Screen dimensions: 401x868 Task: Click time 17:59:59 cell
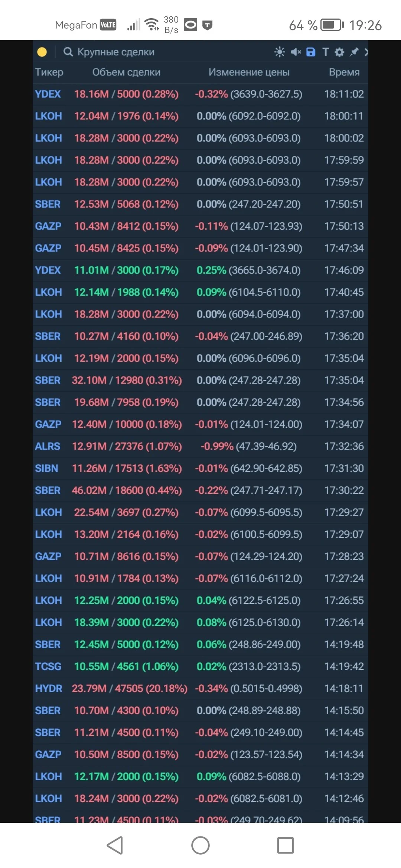click(344, 160)
